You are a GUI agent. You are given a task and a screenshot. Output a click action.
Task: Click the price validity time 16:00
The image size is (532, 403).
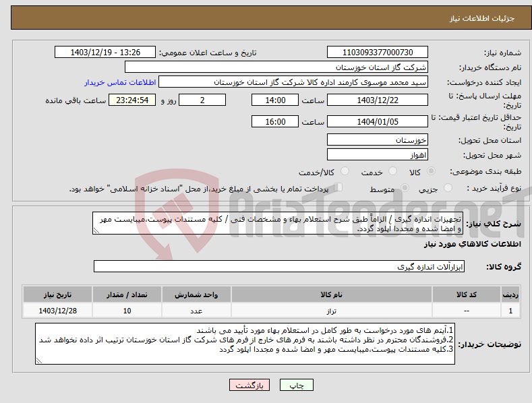(275, 121)
